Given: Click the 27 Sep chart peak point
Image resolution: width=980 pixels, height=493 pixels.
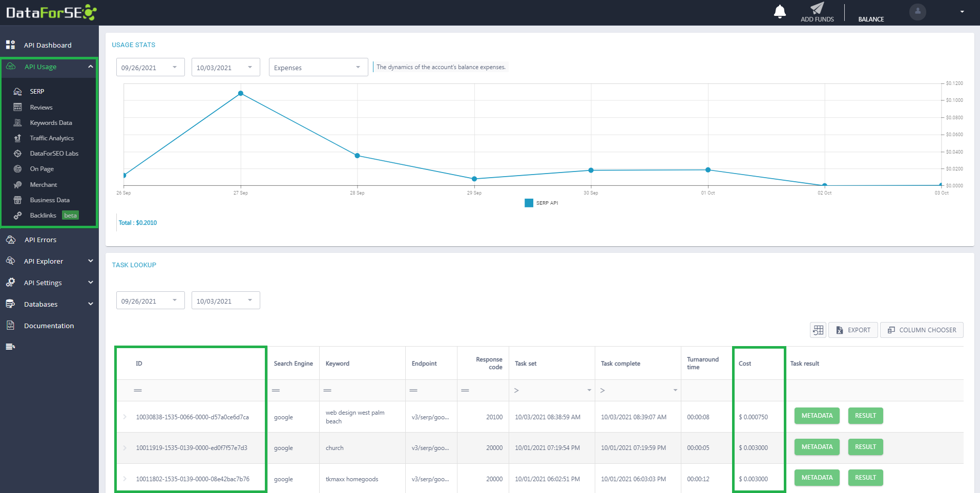Looking at the screenshot, I should click(x=241, y=93).
